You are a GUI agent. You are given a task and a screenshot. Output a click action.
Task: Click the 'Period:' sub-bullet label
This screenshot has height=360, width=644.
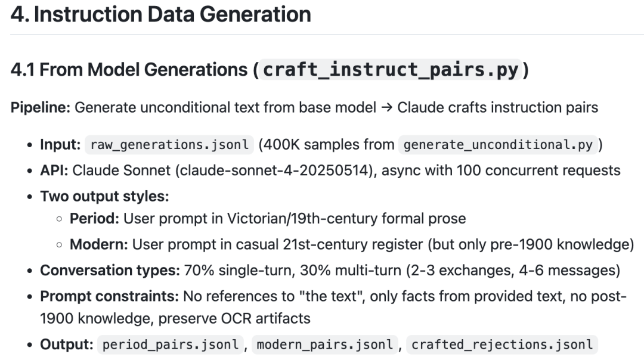94,219
